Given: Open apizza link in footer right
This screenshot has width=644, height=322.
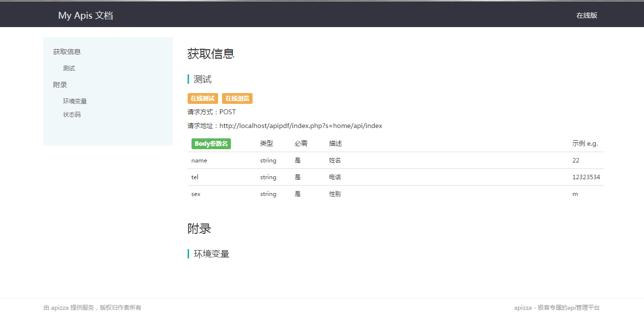Looking at the screenshot, I should (522, 308).
